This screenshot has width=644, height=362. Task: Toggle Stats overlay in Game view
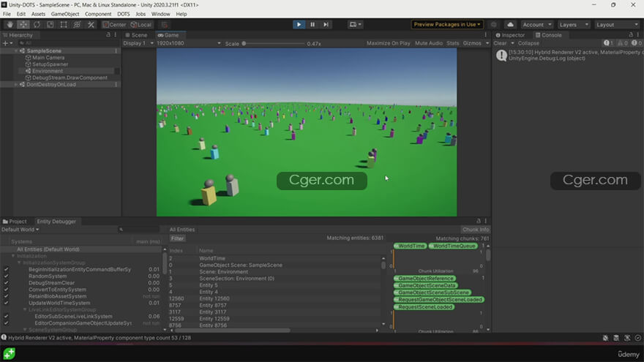452,43
